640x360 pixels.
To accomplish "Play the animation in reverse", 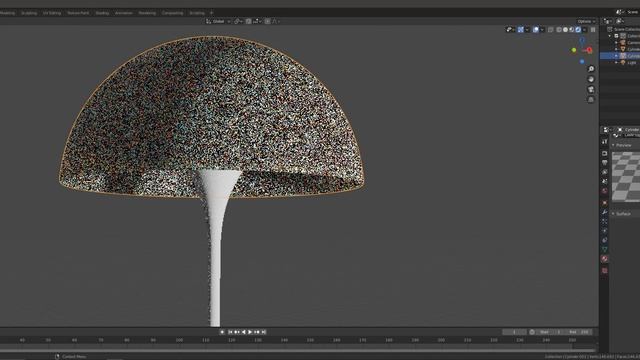I will [244, 332].
